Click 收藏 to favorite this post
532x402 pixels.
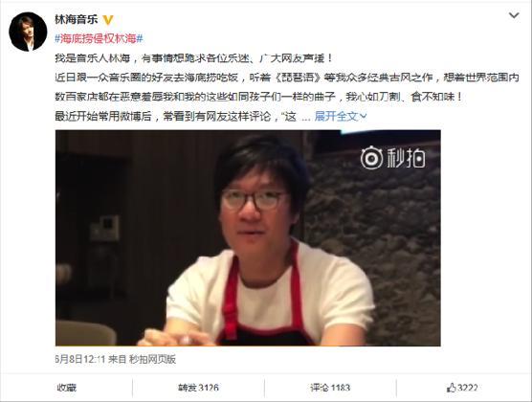point(67,388)
